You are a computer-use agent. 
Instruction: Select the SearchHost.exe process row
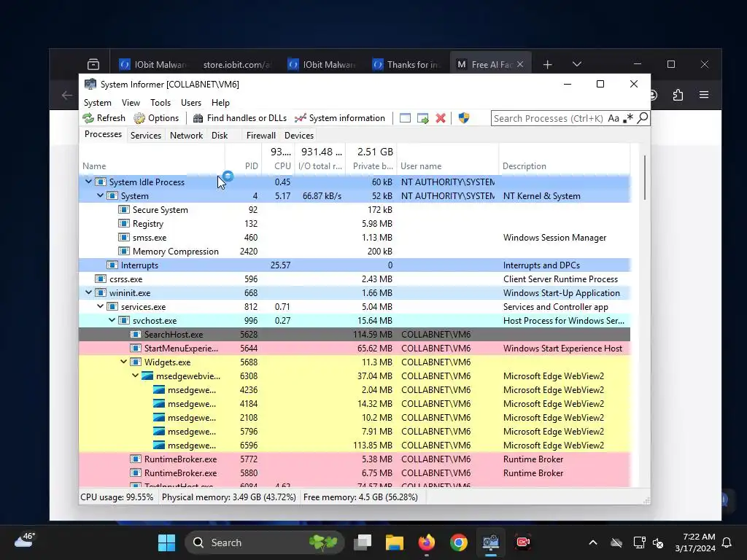pyautogui.click(x=355, y=334)
